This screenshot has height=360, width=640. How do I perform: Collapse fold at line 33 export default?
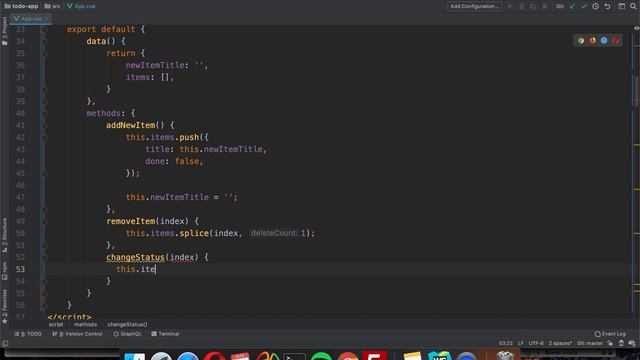pyautogui.click(x=44, y=29)
